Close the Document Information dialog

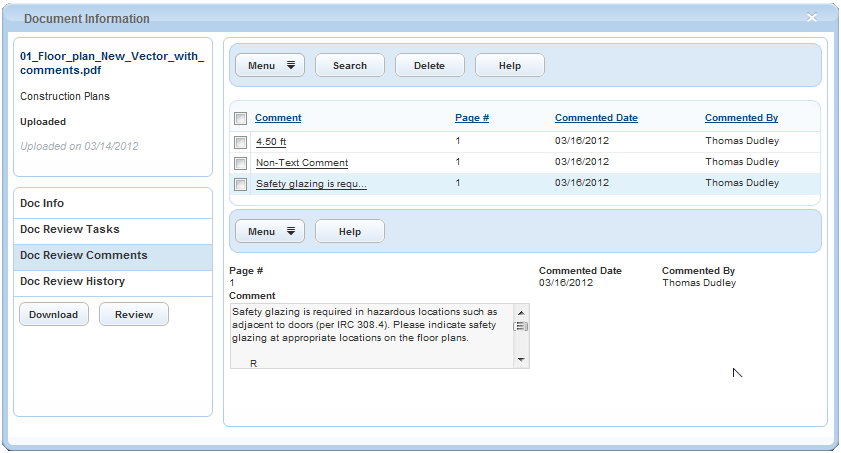pyautogui.click(x=812, y=17)
